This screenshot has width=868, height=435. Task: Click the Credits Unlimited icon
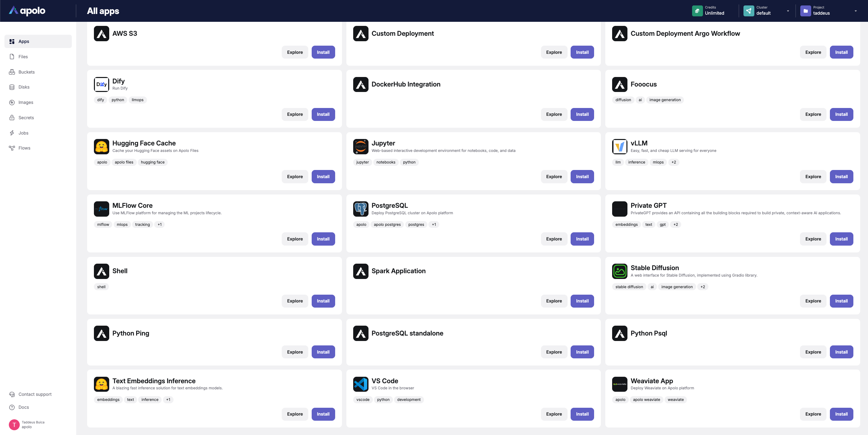click(x=697, y=11)
